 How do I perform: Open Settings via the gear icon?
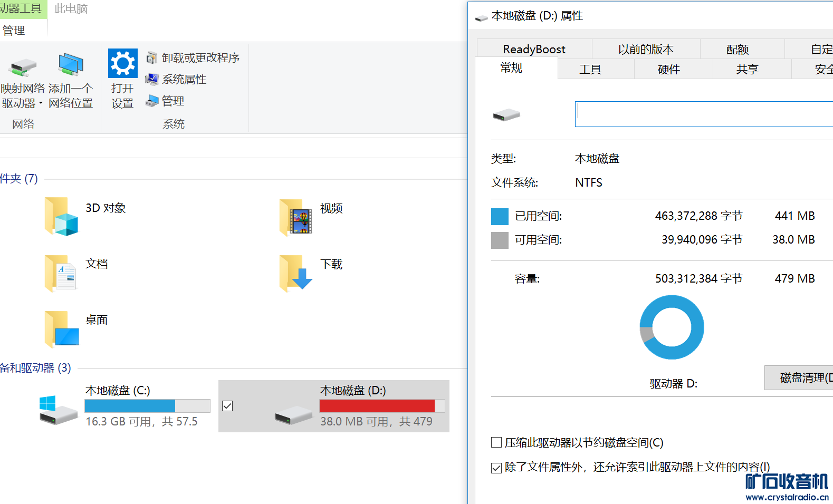(x=123, y=63)
